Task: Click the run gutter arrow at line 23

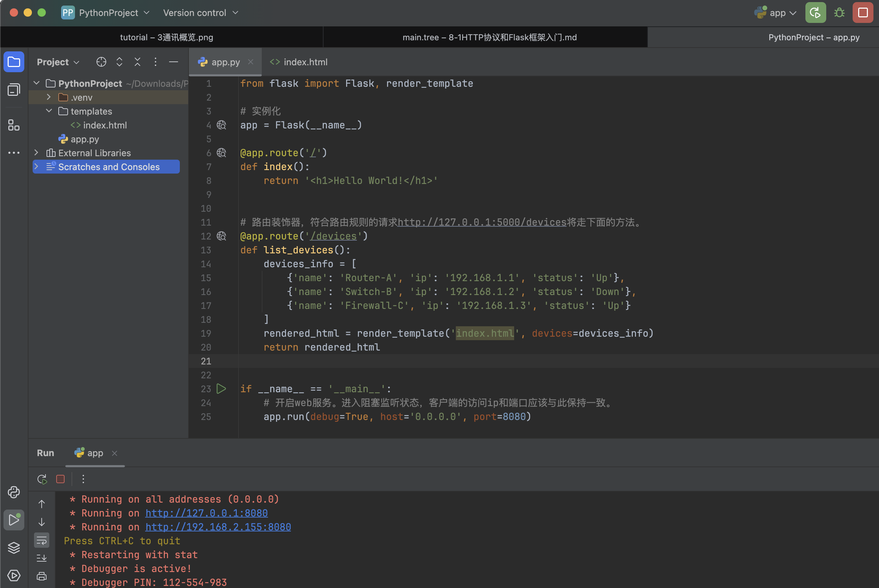Action: (x=221, y=389)
